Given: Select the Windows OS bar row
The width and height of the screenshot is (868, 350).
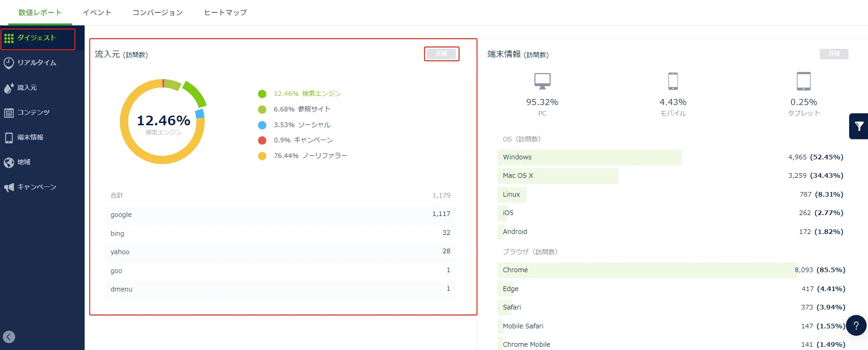Looking at the screenshot, I should (589, 157).
